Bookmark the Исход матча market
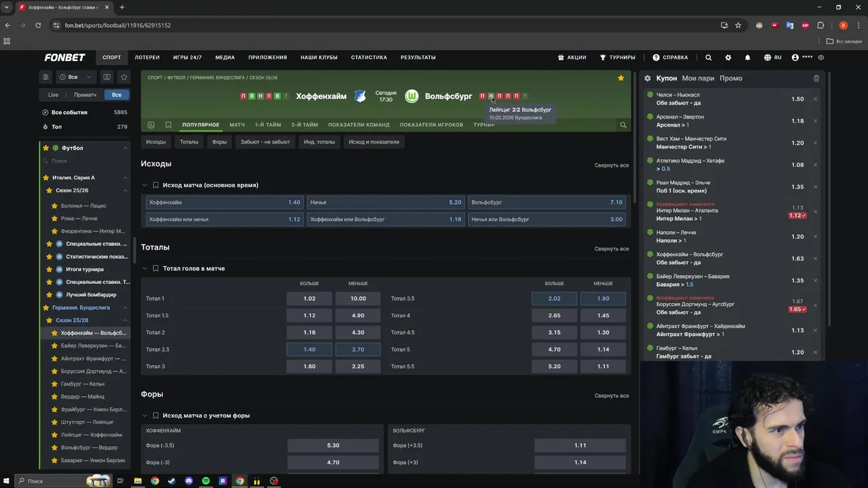The image size is (868, 488). 155,185
